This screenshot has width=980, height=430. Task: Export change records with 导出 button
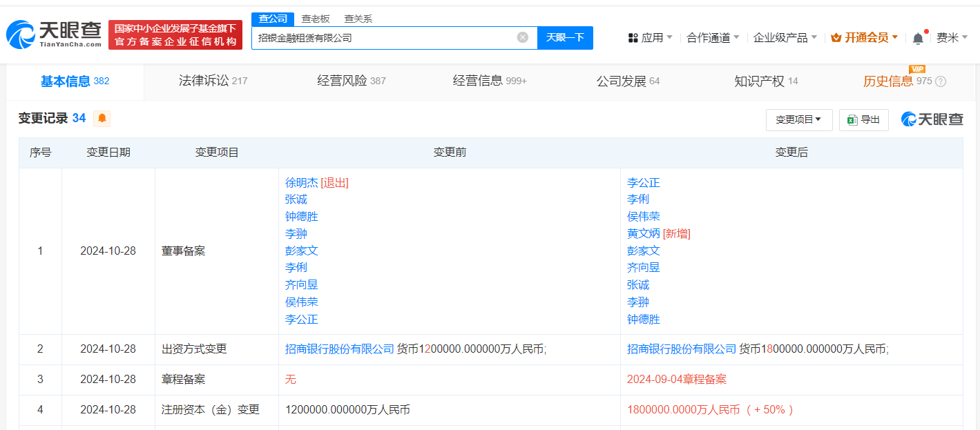click(x=863, y=120)
